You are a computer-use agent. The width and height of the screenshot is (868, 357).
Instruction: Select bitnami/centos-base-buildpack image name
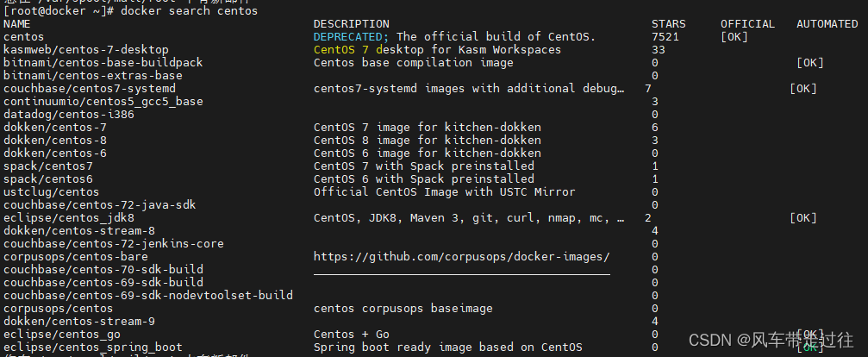103,63
